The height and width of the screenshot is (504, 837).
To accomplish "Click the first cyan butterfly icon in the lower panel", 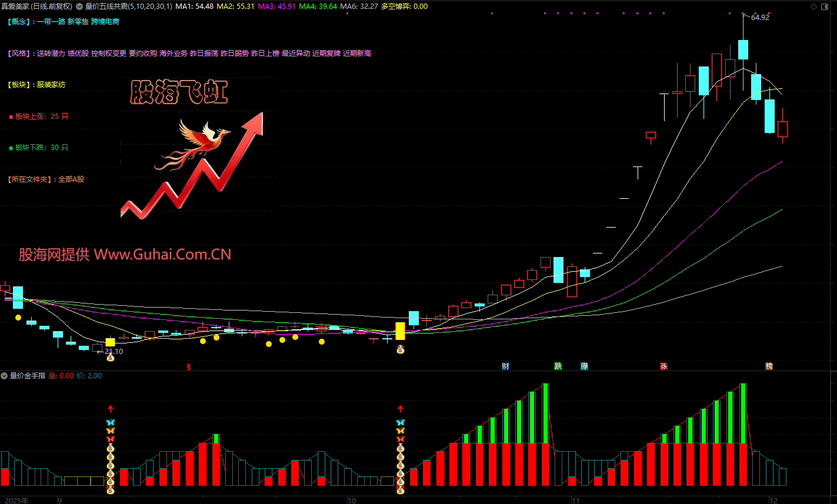I will coord(110,422).
